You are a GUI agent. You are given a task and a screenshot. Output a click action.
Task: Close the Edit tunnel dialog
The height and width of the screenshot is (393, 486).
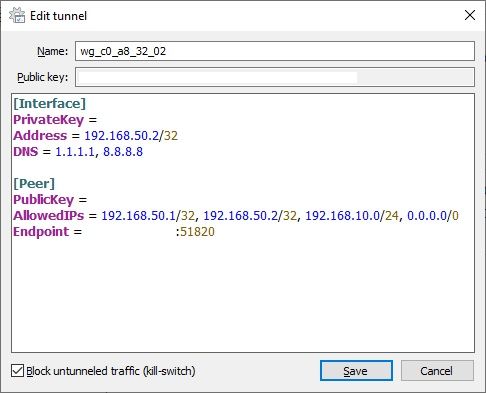(x=470, y=15)
